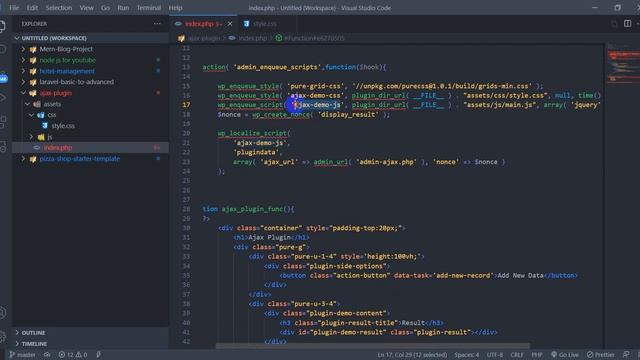Open the Edit menu
The width and height of the screenshot is (640, 360).
click(x=32, y=8)
